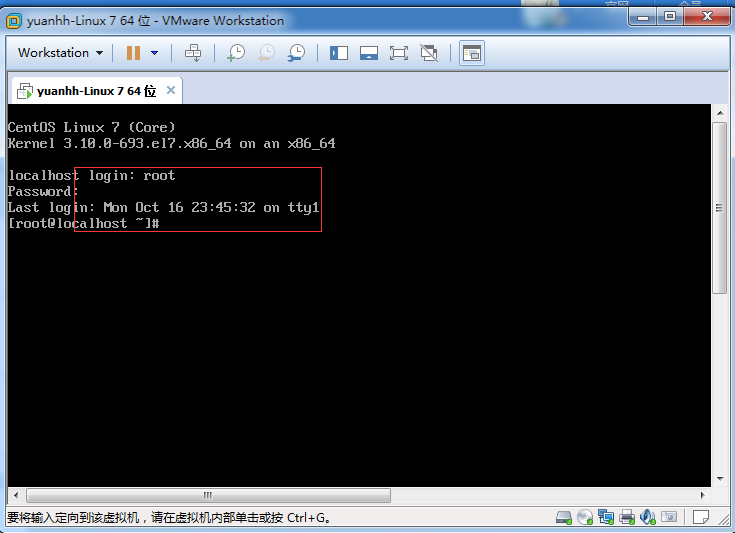Open the Workstation menu
The width and height of the screenshot is (735, 533).
pyautogui.click(x=60, y=53)
